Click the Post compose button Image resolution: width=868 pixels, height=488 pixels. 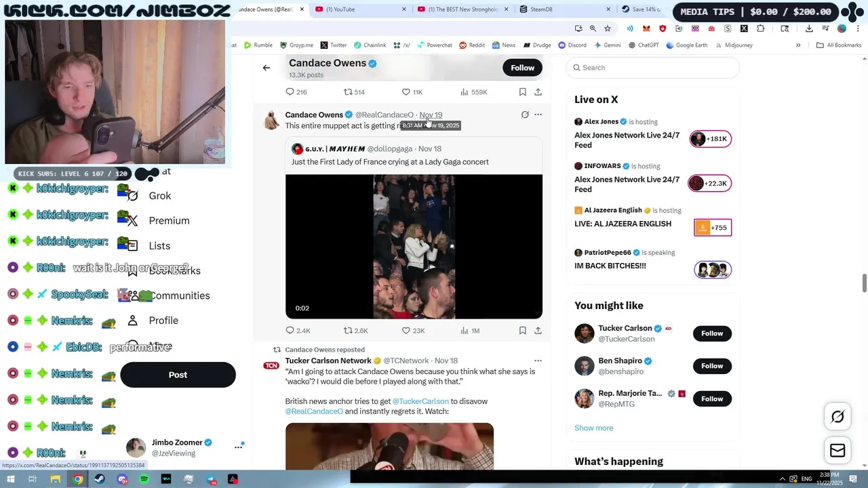[x=178, y=375]
